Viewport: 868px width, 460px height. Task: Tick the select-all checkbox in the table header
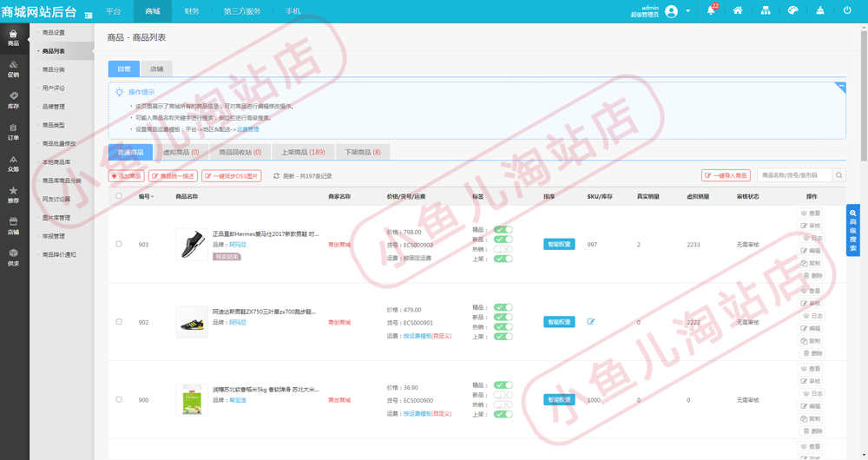(x=119, y=196)
